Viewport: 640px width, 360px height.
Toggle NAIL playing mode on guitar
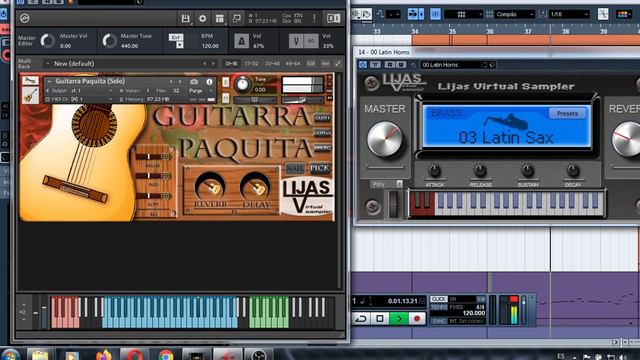click(x=294, y=168)
